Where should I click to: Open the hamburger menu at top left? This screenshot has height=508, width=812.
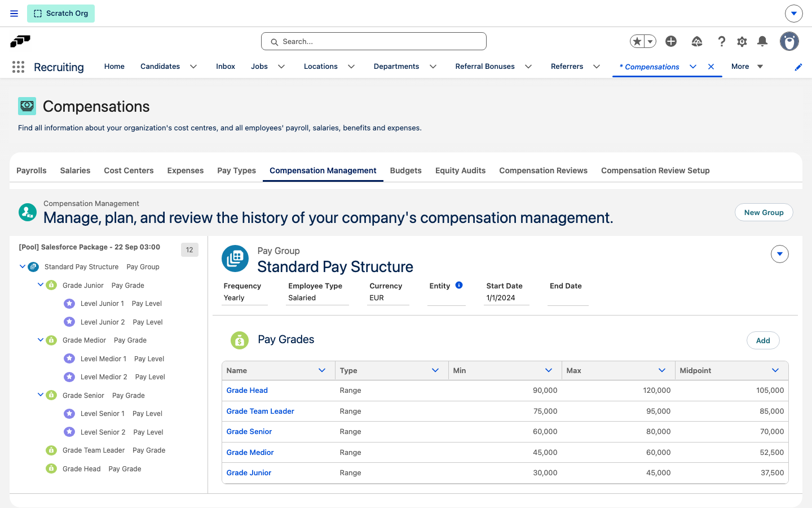[x=14, y=14]
